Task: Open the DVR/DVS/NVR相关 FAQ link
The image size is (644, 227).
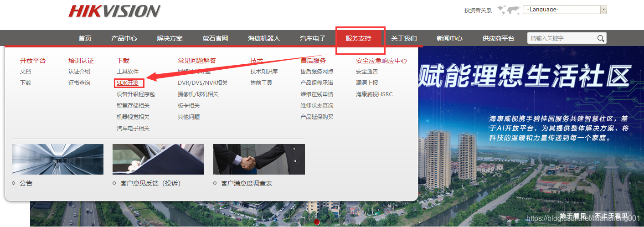Action: coord(203,83)
